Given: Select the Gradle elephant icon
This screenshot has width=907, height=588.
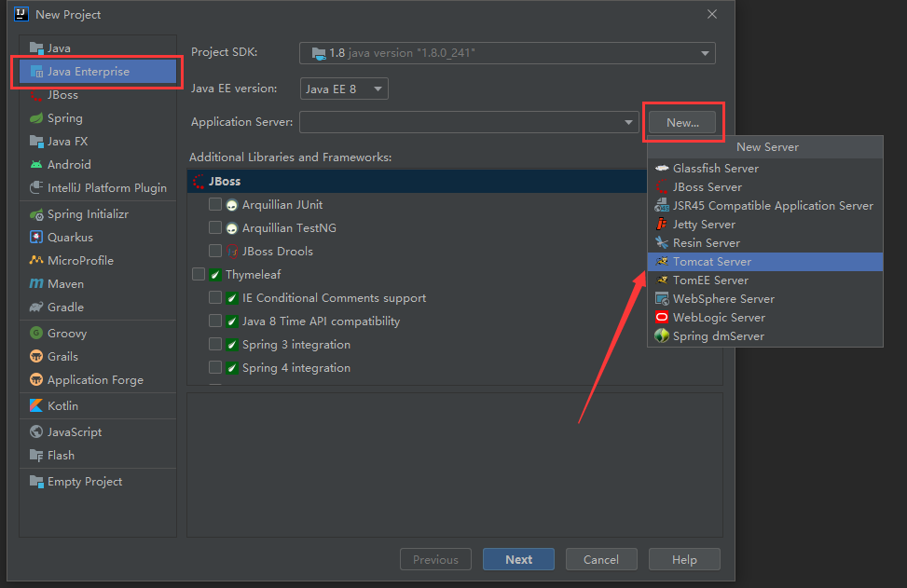Looking at the screenshot, I should coord(36,307).
